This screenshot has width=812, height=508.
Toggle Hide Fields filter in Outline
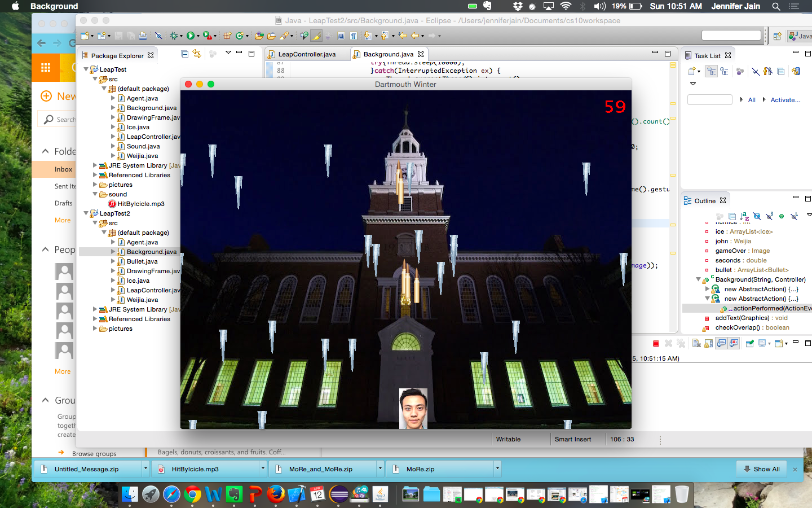click(x=757, y=216)
